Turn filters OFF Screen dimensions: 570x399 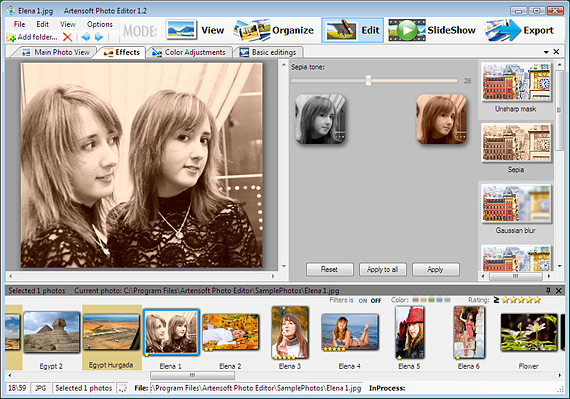(376, 301)
